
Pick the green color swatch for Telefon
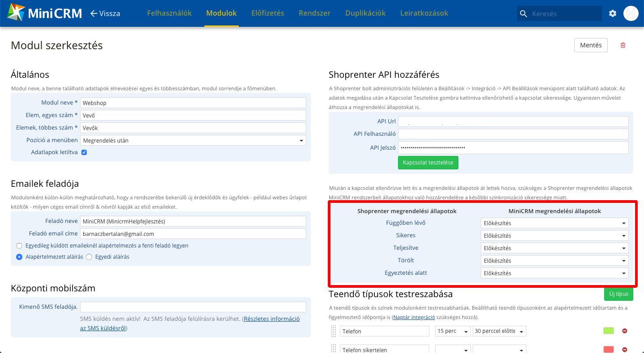pos(609,331)
